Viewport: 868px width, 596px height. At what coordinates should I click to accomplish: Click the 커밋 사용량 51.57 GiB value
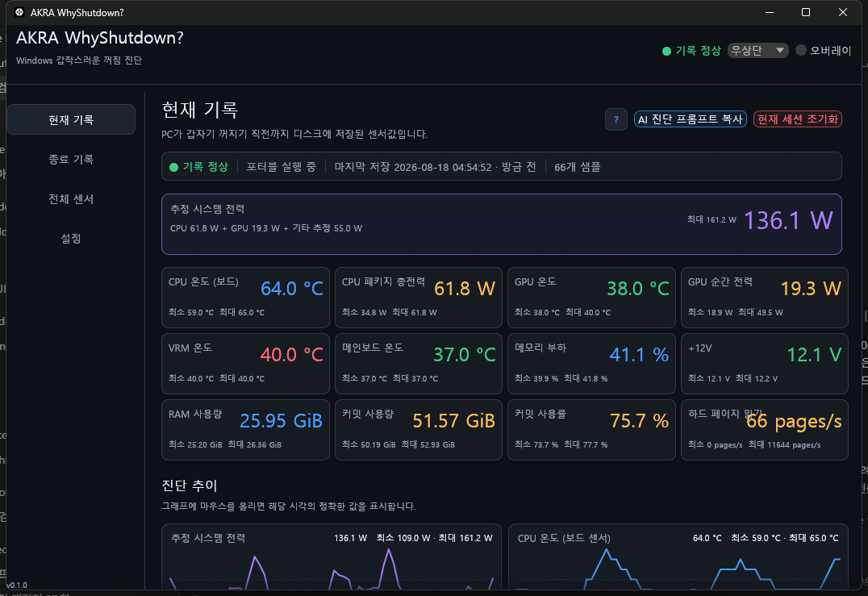coord(454,421)
